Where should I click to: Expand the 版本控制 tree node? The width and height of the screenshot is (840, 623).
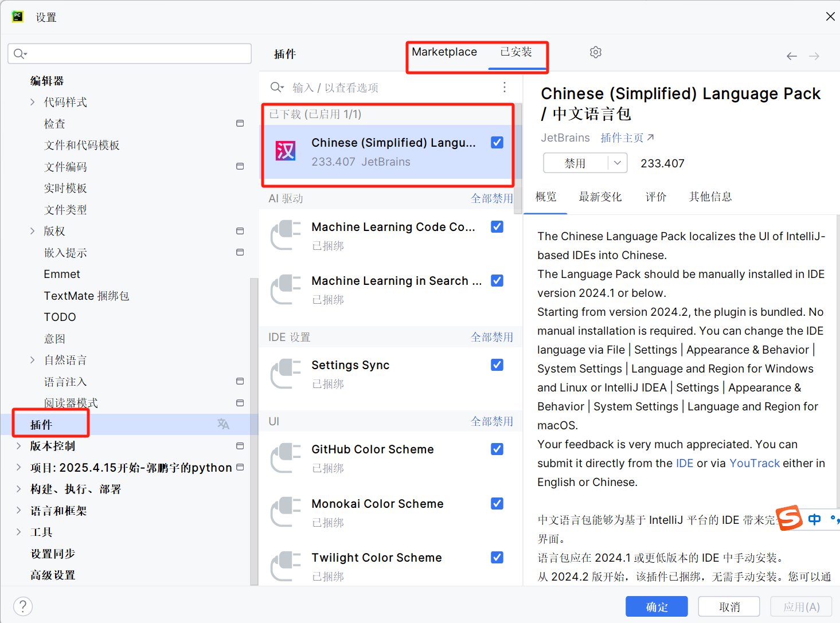(x=18, y=446)
